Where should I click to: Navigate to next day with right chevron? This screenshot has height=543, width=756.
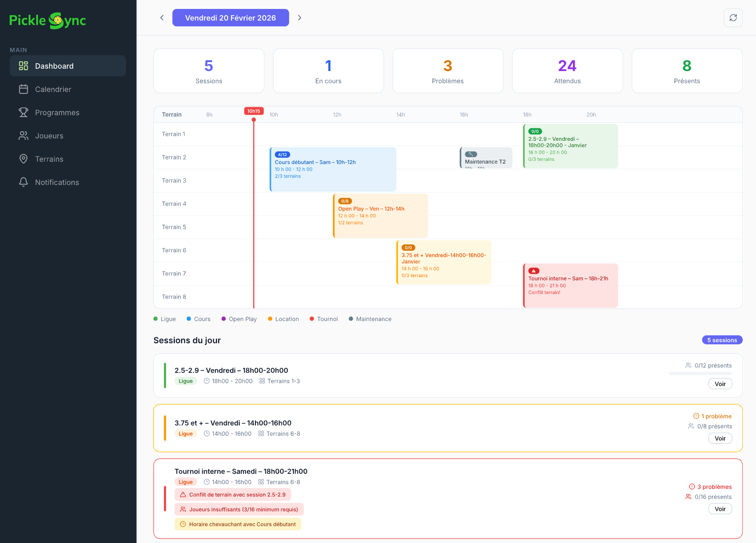click(300, 17)
